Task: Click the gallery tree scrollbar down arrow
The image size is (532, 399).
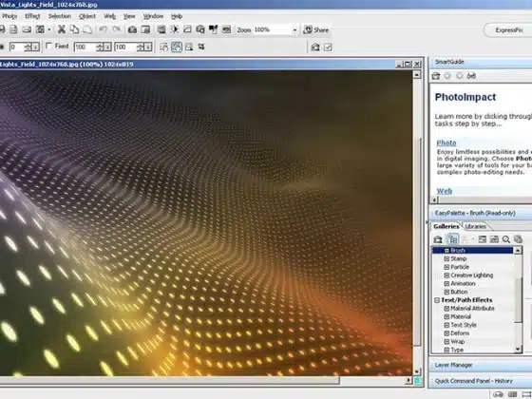Action: 518,350
